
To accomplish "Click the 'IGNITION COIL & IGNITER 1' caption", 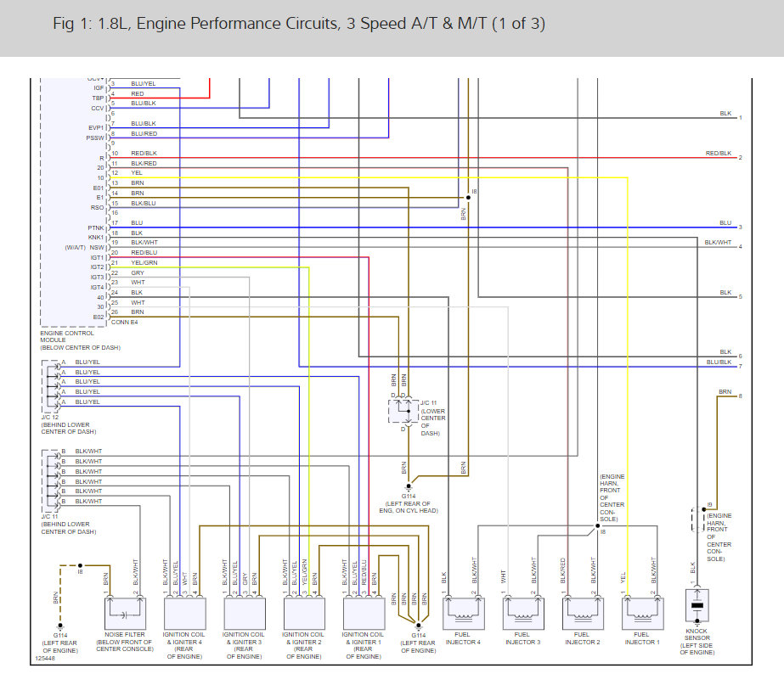I will pyautogui.click(x=363, y=638).
